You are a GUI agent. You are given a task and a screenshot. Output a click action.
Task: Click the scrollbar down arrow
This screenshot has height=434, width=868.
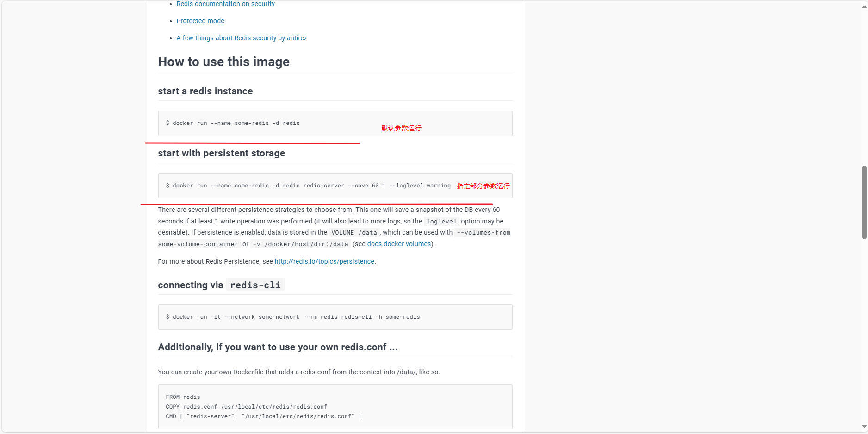[x=864, y=427]
